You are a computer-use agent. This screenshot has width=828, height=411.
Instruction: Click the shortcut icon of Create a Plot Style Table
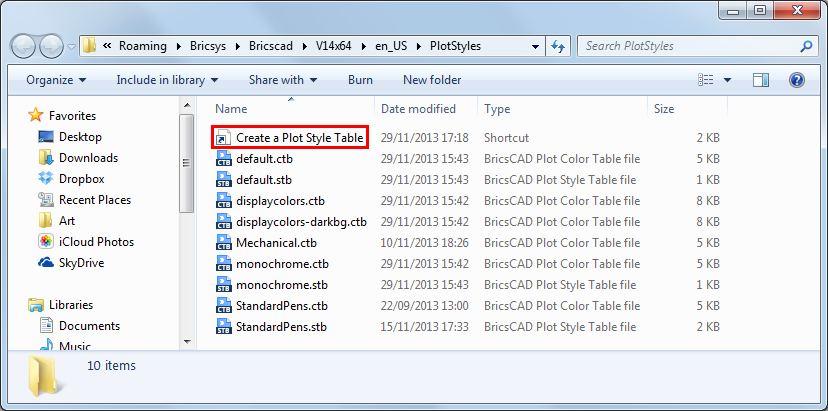(x=224, y=138)
